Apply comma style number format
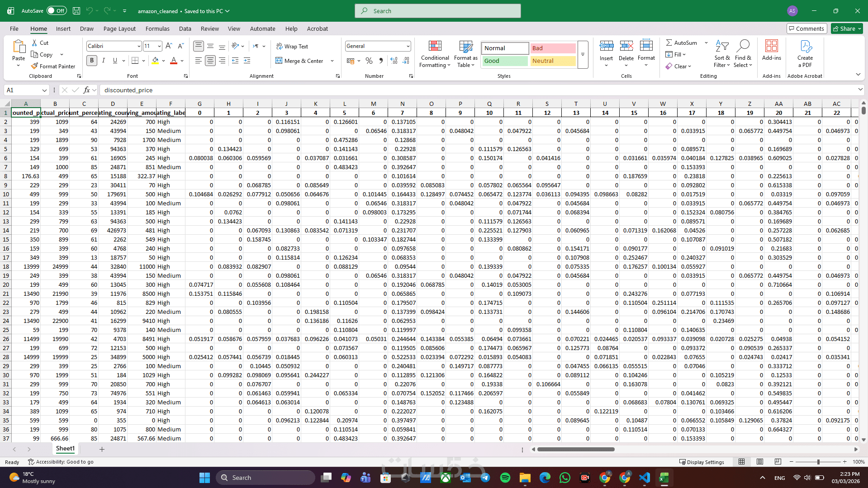 [x=381, y=61]
